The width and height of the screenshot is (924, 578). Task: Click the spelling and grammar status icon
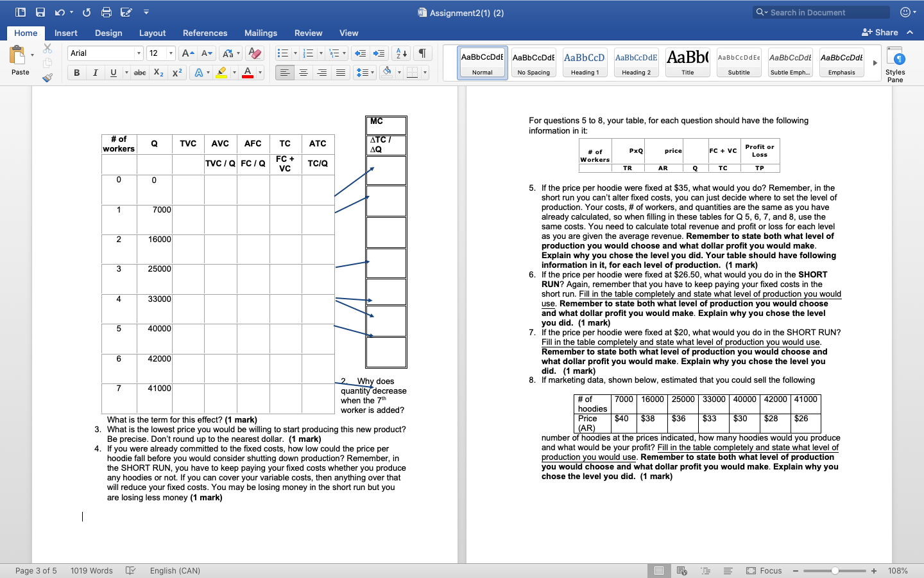tap(131, 570)
